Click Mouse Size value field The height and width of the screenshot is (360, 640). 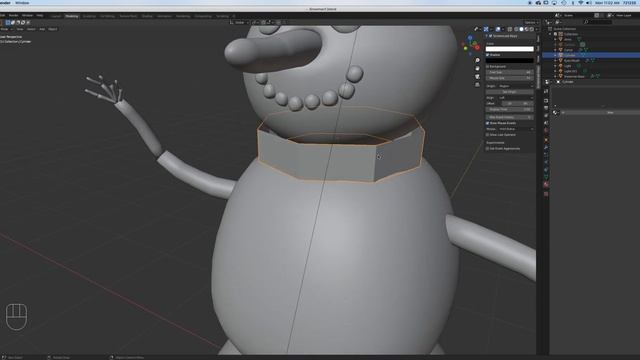click(509, 78)
